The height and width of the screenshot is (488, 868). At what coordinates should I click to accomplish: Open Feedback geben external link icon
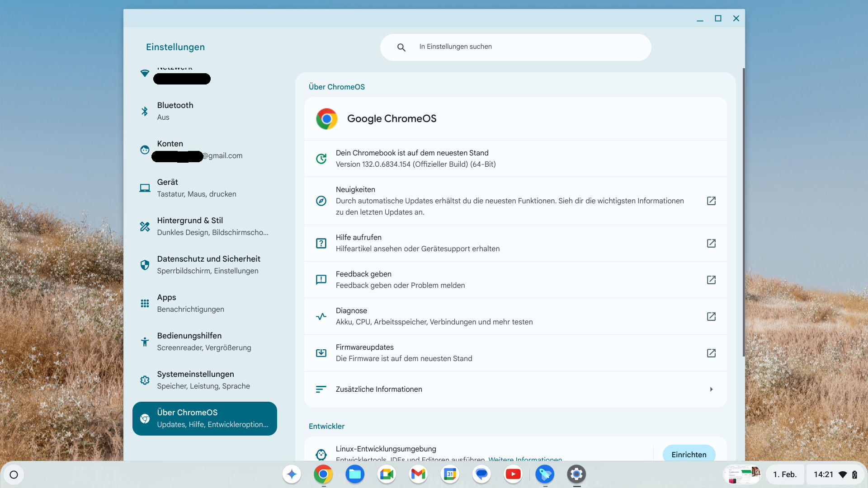click(x=711, y=280)
